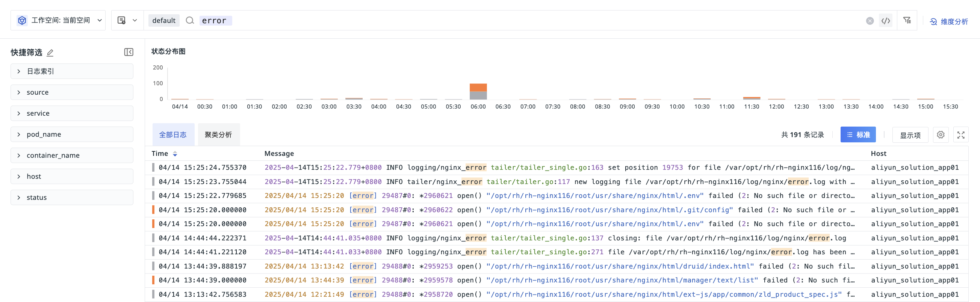This screenshot has height=302, width=980.
Task: Expand the container_name filter
Action: click(72, 155)
